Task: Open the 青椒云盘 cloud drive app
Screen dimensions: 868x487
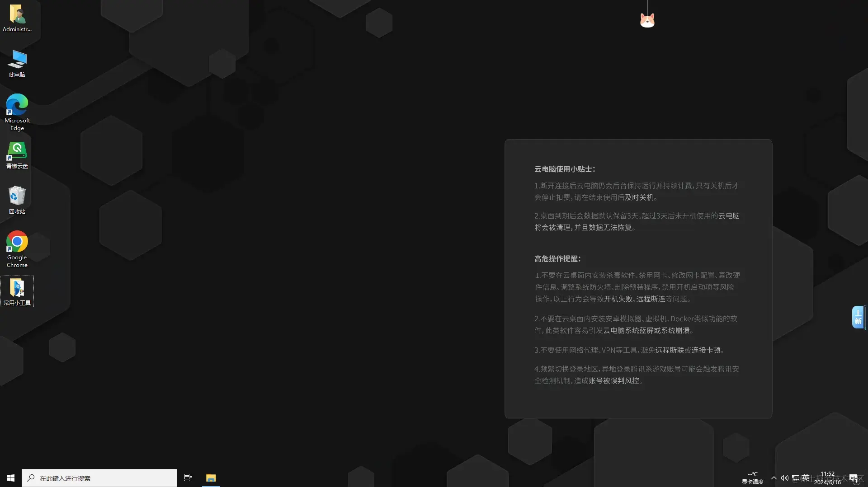Action: tap(17, 154)
